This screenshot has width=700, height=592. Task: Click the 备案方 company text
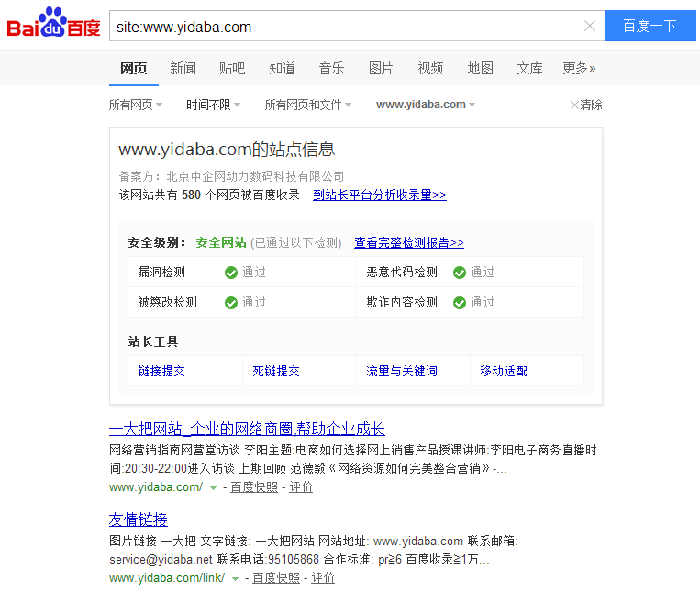231,176
